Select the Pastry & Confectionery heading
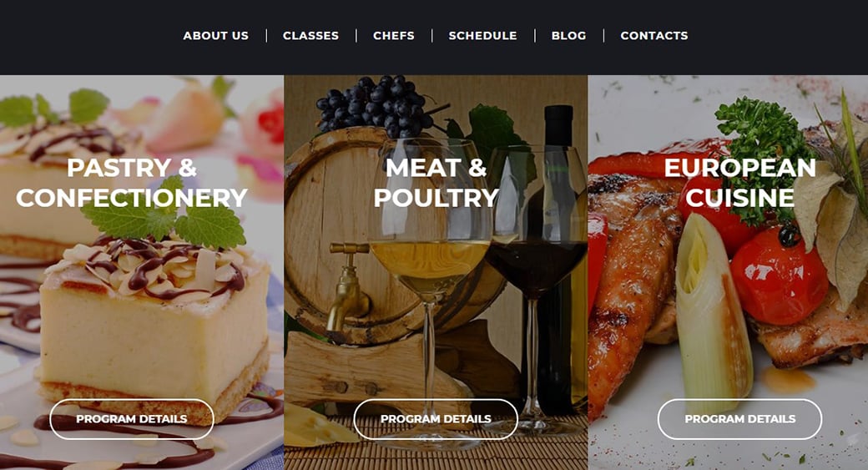Screen dimensions: 868x470 pyautogui.click(x=132, y=183)
